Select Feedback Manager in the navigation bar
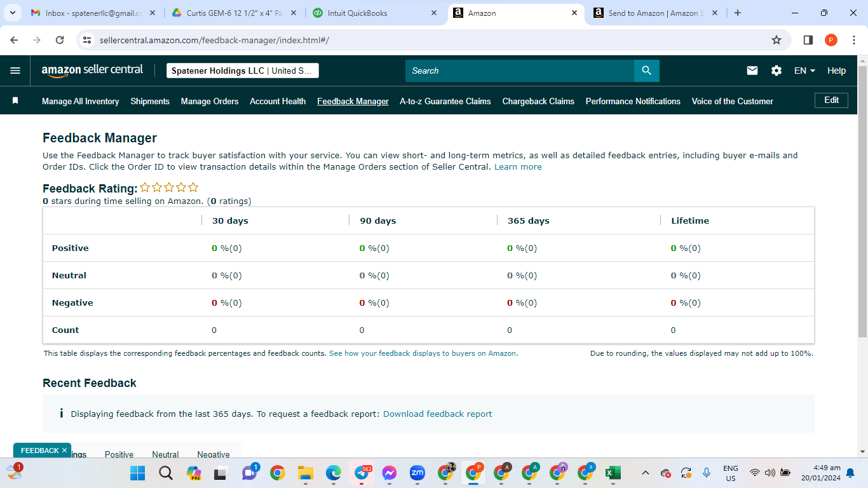 353,101
